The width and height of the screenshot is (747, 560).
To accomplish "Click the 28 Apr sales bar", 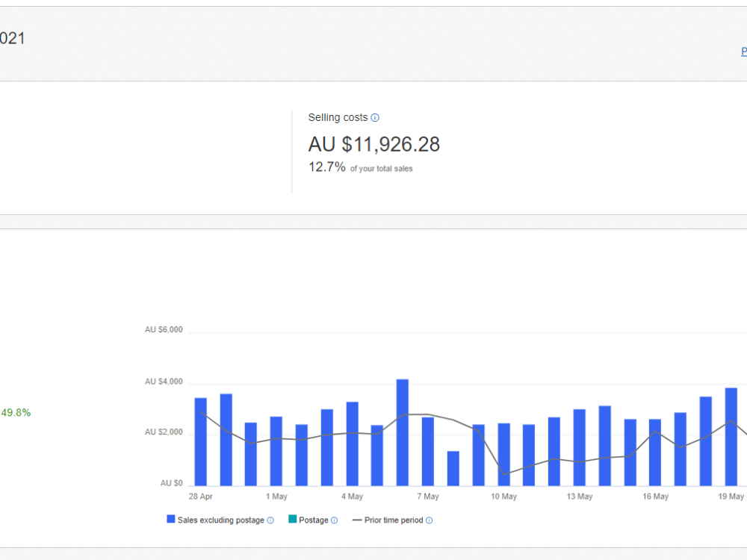I will (x=200, y=442).
